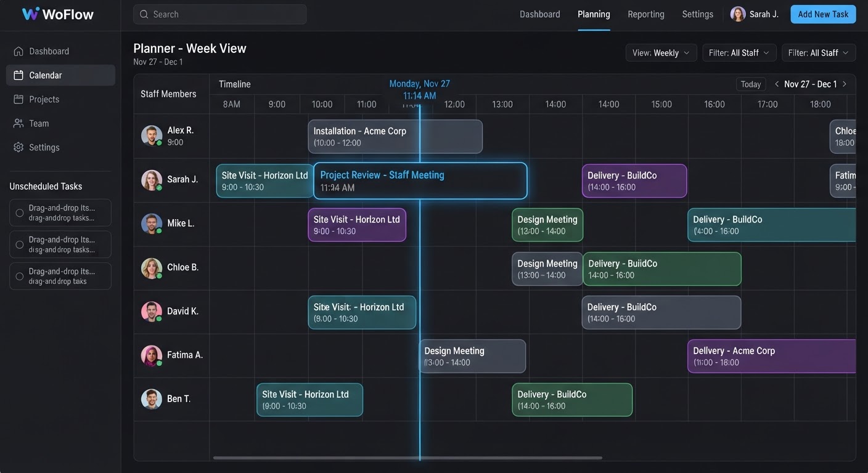Image resolution: width=868 pixels, height=473 pixels.
Task: Open Settings in the left sidebar
Action: point(60,147)
